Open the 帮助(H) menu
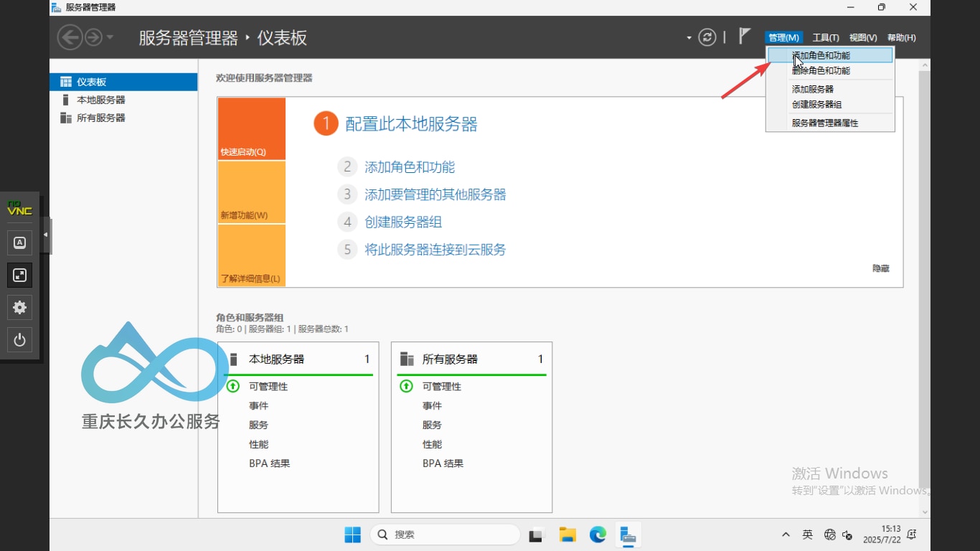Image resolution: width=980 pixels, height=551 pixels. tap(902, 37)
